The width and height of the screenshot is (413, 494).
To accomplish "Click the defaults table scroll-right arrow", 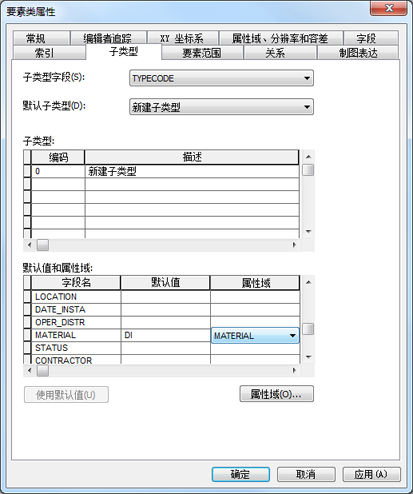I will [294, 370].
